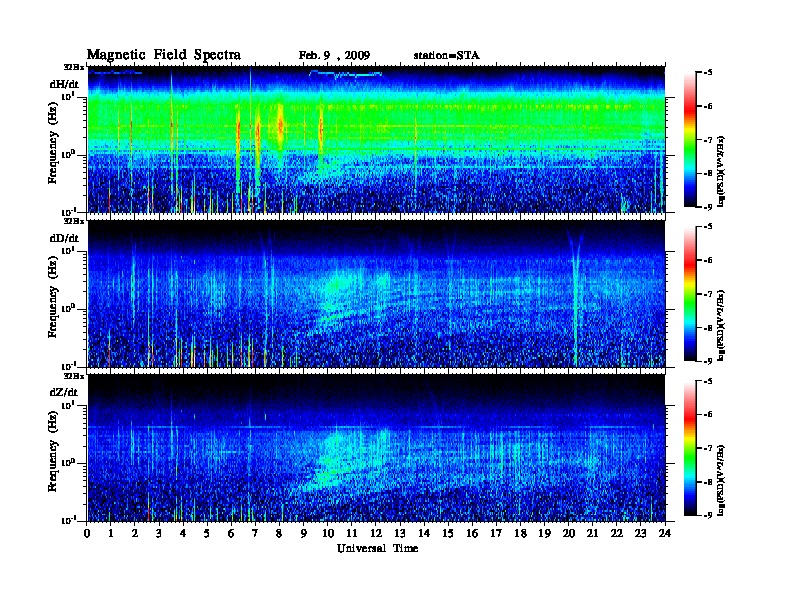Click the time axis tick label "8"
The image size is (792, 612).
tap(279, 533)
